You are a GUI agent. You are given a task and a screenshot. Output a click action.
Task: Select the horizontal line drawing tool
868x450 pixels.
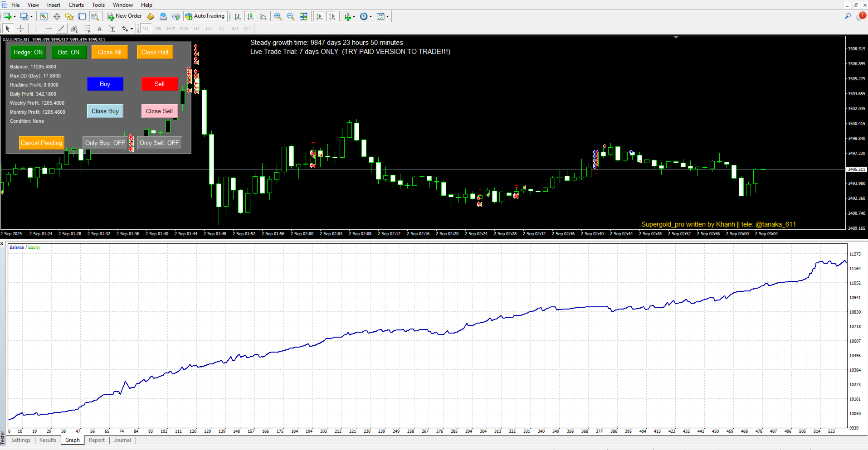49,29
